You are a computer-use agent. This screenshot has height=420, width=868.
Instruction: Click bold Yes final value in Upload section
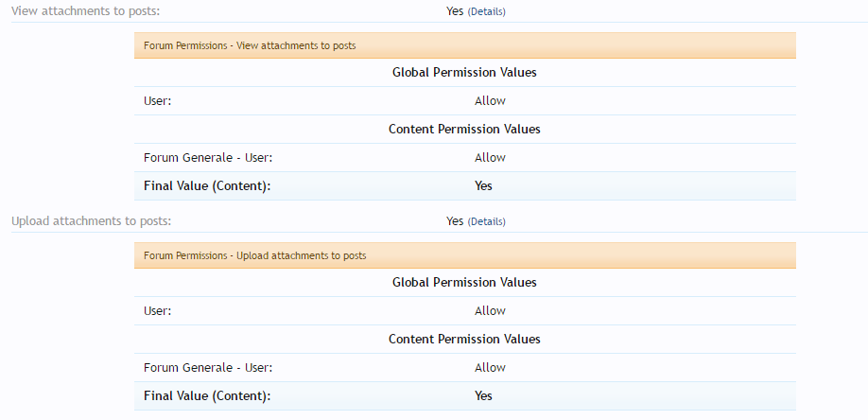(x=483, y=396)
